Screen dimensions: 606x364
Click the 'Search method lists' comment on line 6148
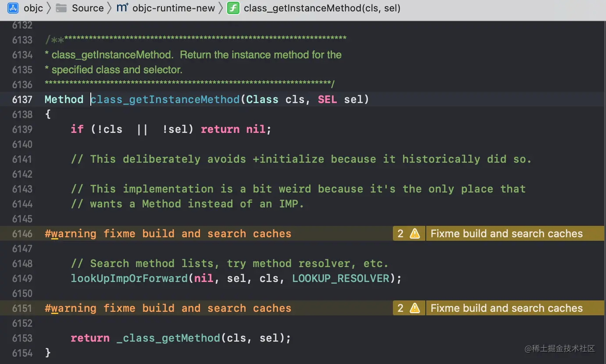click(230, 264)
